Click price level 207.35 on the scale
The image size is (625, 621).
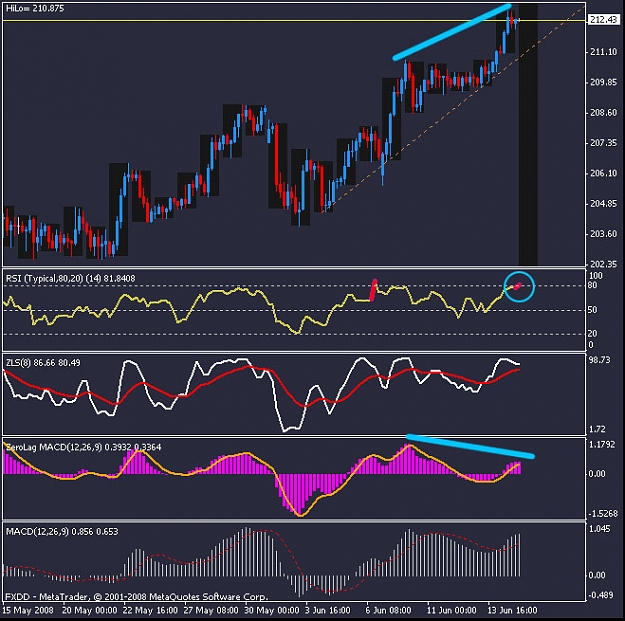coord(603,143)
